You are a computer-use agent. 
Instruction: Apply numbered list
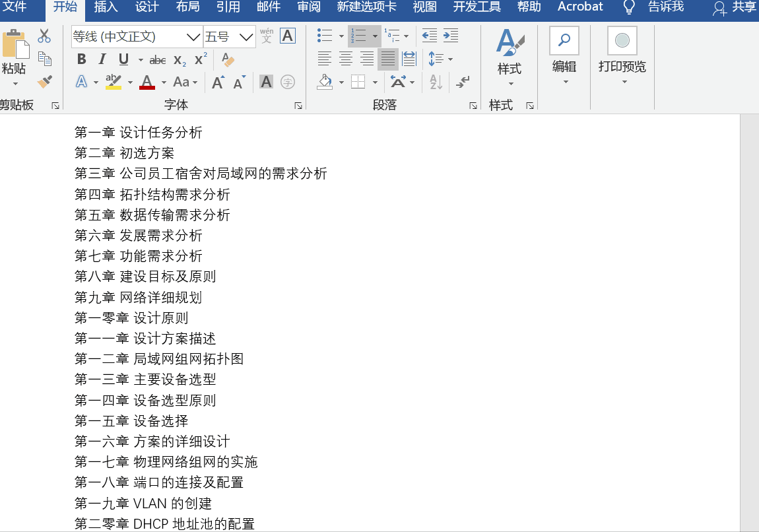pyautogui.click(x=358, y=36)
